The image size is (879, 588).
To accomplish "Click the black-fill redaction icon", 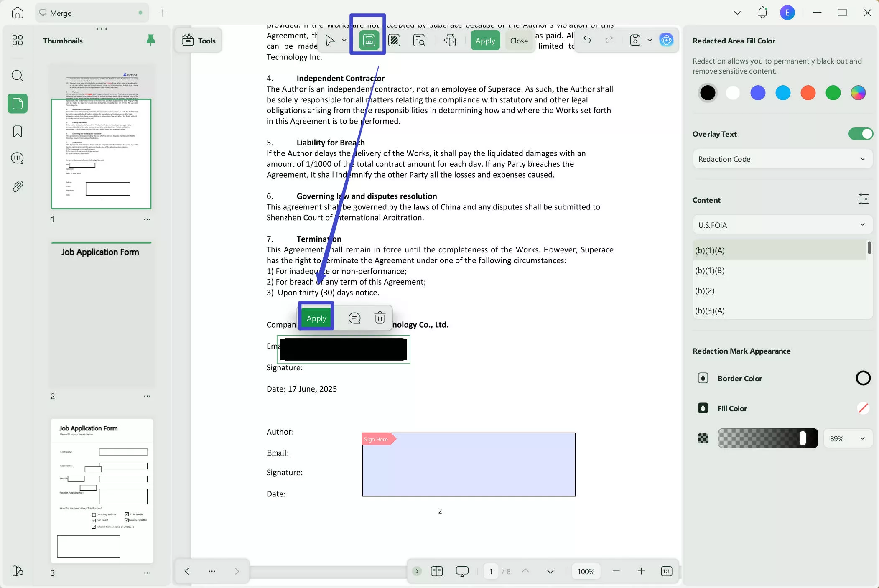I will coord(395,40).
